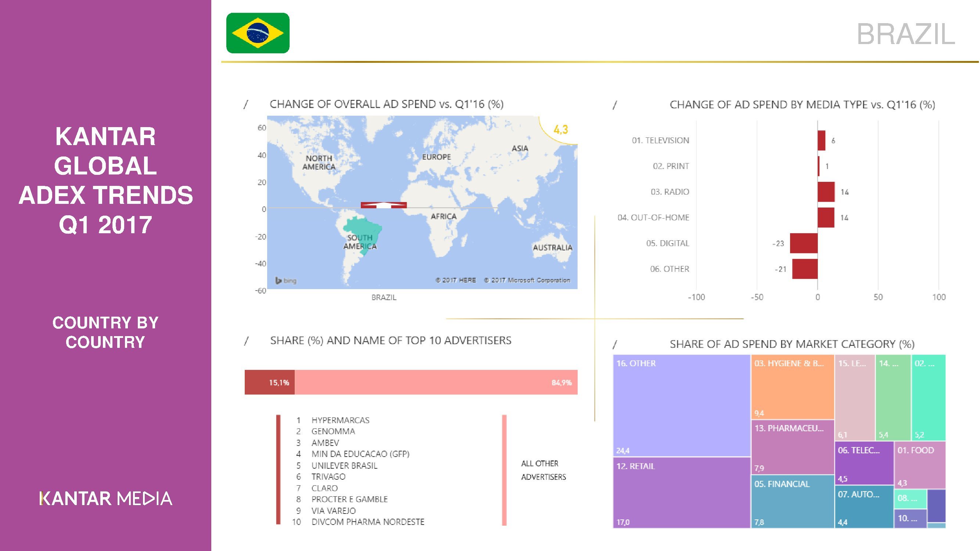Viewport: 980px width, 551px height.
Task: Click TRIVAGO in the advertiser list
Action: [x=328, y=476]
